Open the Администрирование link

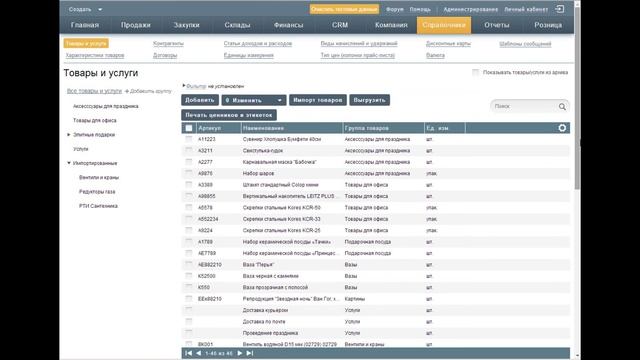point(471,9)
